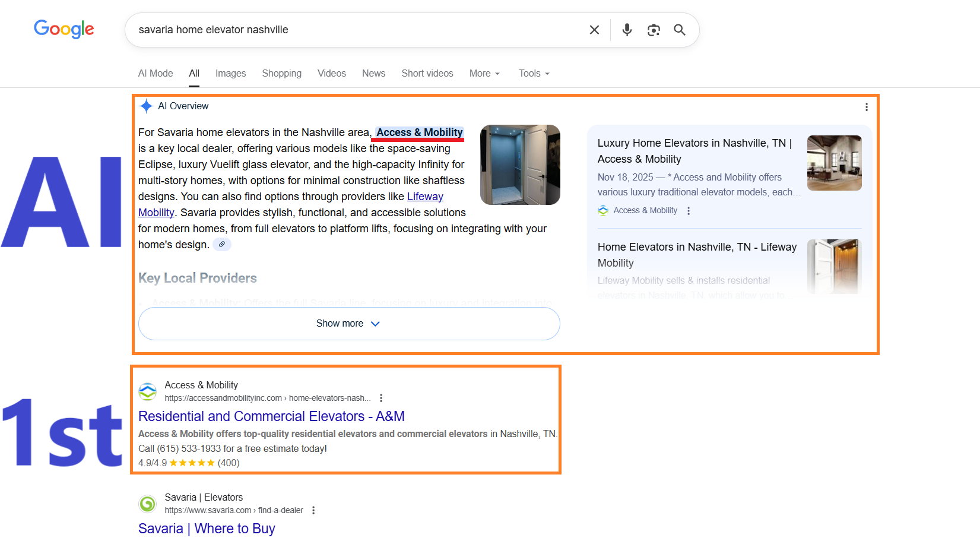Open Residential and Commercial Elevators - A&M result
Viewport: 980px width, 541px height.
pos(271,416)
